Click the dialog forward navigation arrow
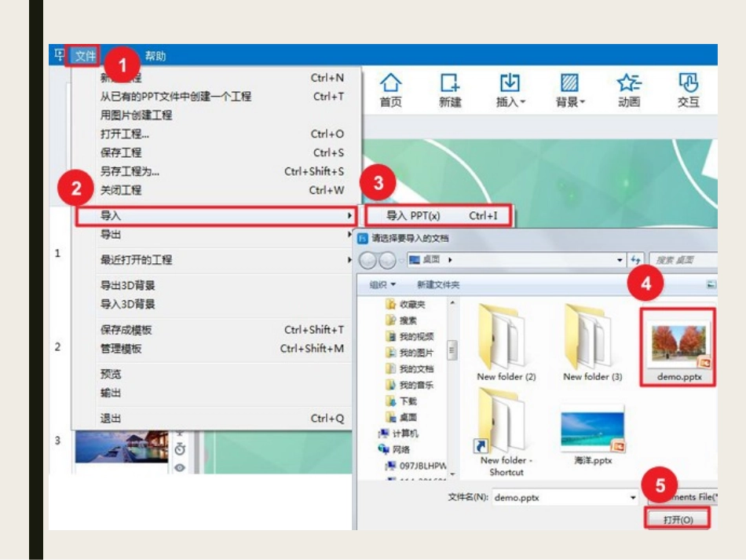Screen dimensions: 746x560 [x=387, y=260]
